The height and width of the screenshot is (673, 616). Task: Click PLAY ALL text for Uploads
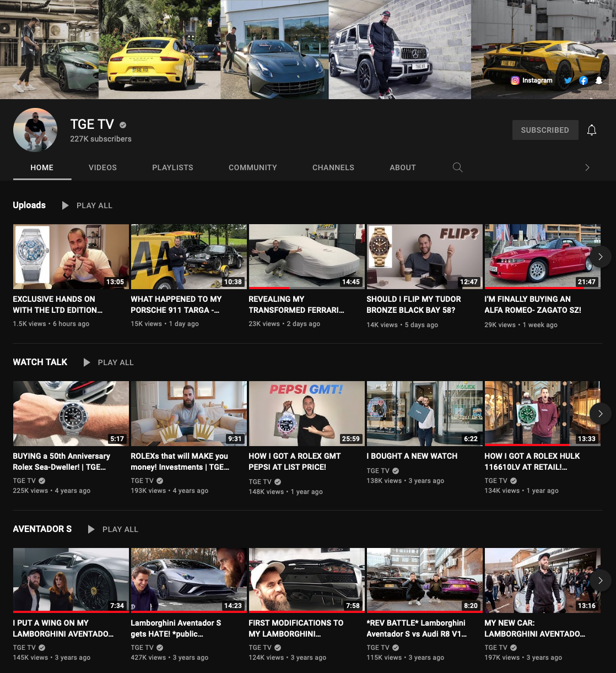click(94, 205)
